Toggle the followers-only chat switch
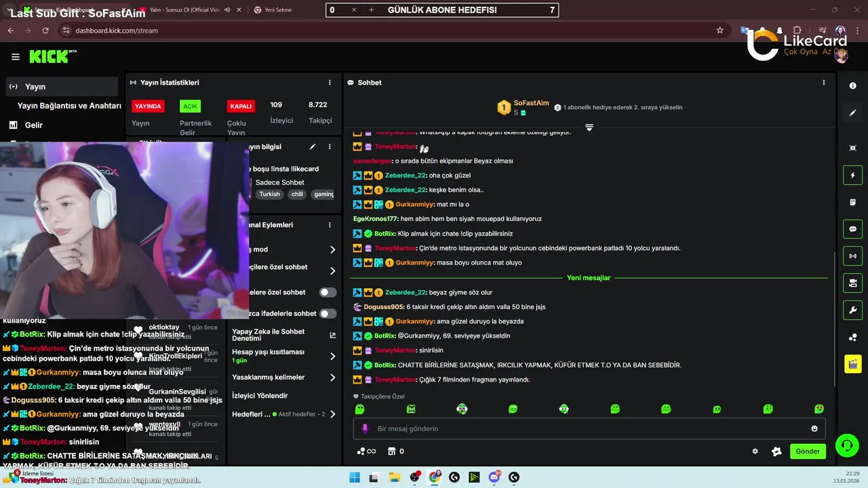868x488 pixels. (x=328, y=292)
